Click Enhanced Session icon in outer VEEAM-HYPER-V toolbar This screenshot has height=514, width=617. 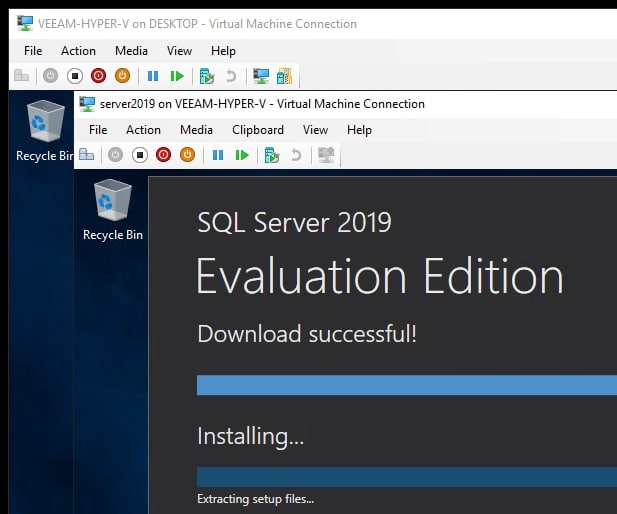(261, 76)
